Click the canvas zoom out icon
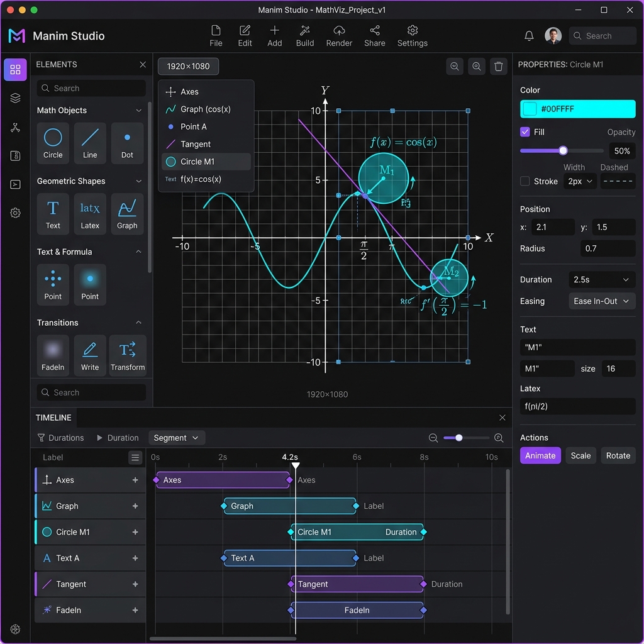This screenshot has height=644, width=644. pyautogui.click(x=455, y=66)
